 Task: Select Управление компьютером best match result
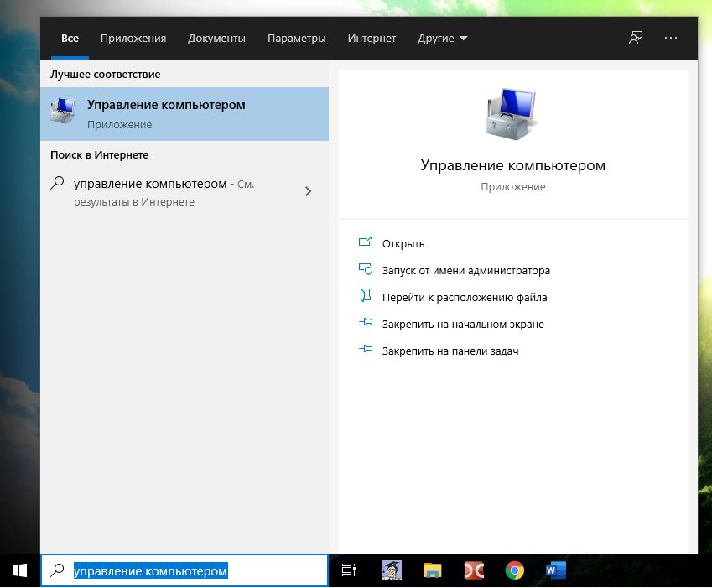click(x=184, y=114)
